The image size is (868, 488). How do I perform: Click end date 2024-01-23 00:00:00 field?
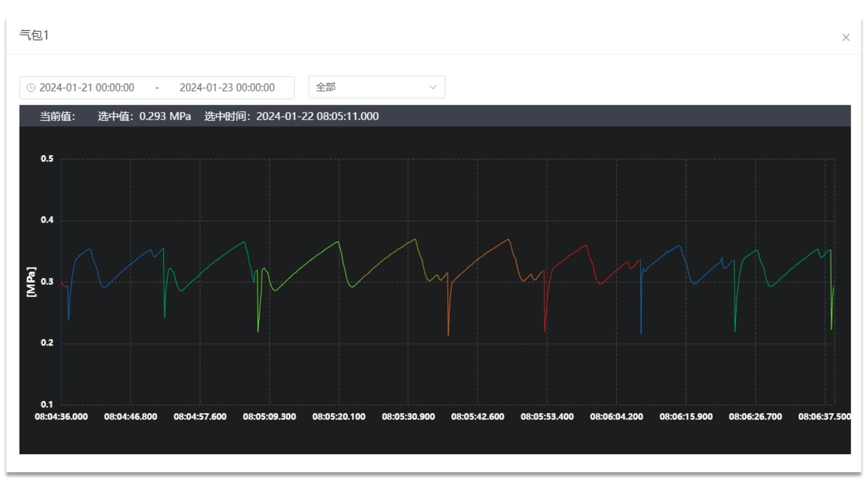click(227, 88)
